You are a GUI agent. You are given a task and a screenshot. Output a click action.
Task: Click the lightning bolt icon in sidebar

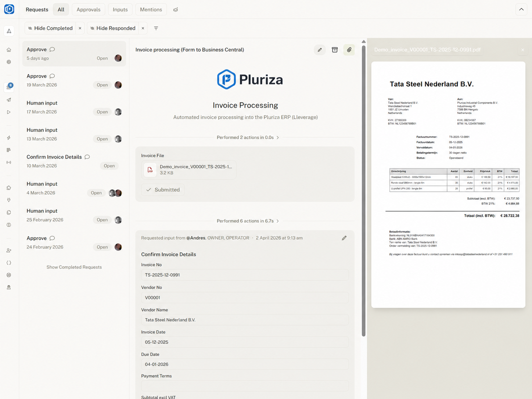point(9,138)
